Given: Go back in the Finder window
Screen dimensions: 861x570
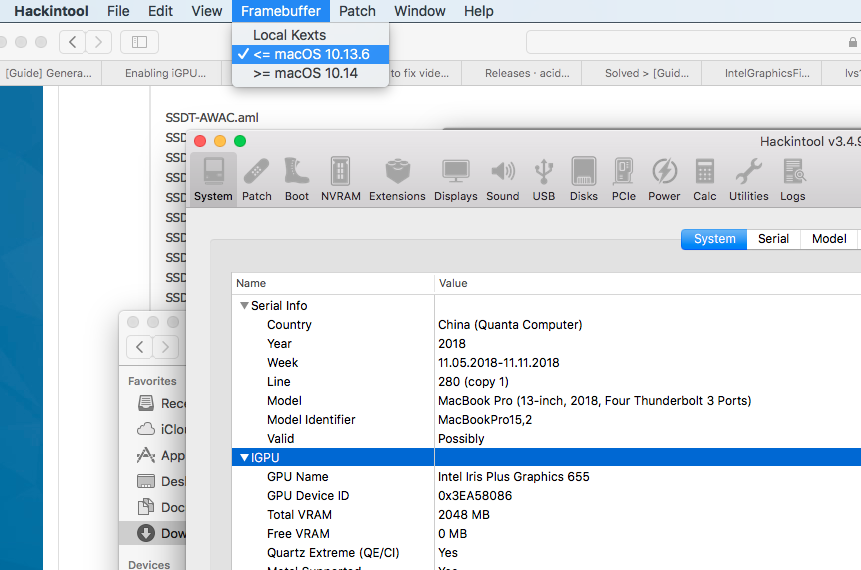Looking at the screenshot, I should tap(139, 347).
